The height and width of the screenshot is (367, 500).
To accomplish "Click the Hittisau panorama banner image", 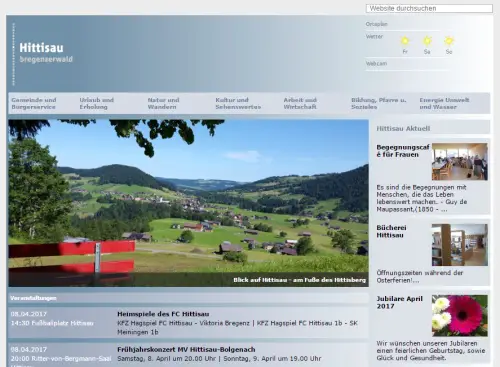I will (188, 203).
